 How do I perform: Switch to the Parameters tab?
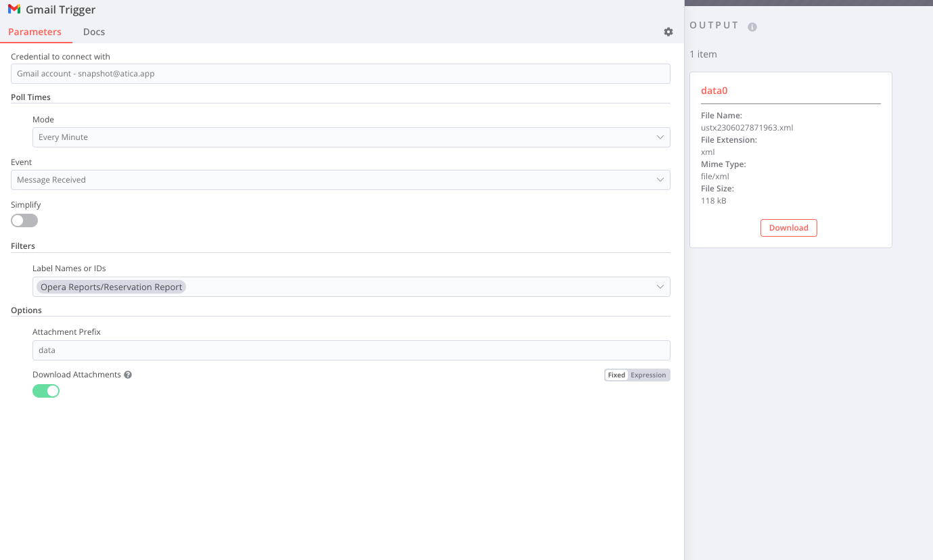point(35,32)
